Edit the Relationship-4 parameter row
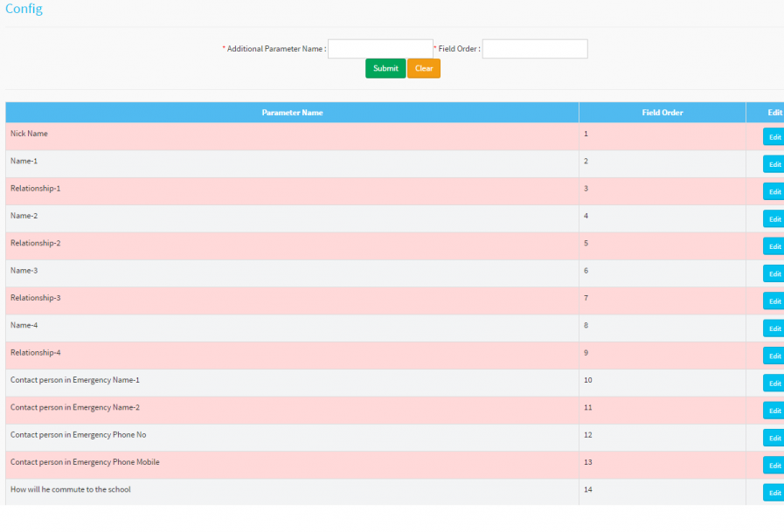This screenshot has width=784, height=532. 774,356
